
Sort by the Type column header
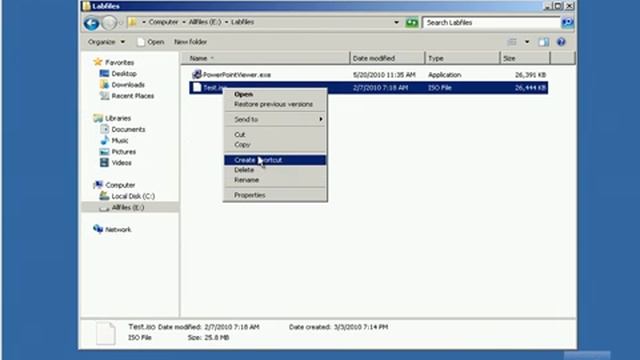point(462,58)
